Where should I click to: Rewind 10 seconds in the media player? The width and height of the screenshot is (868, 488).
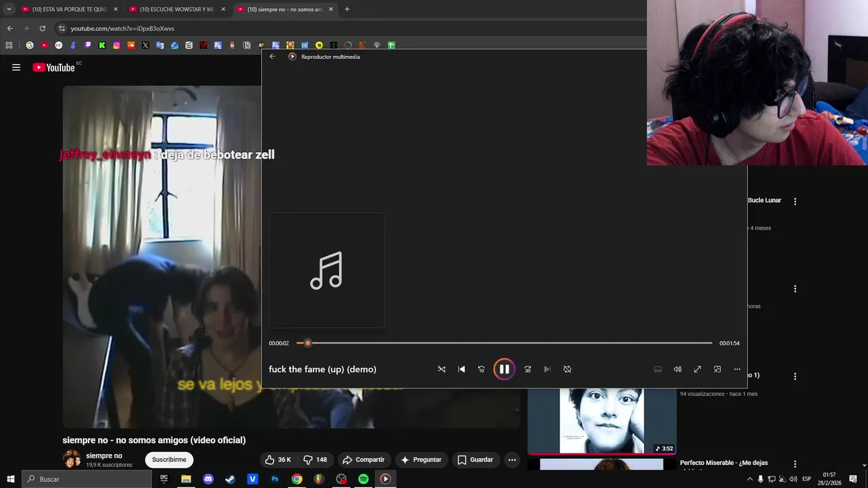pos(481,369)
